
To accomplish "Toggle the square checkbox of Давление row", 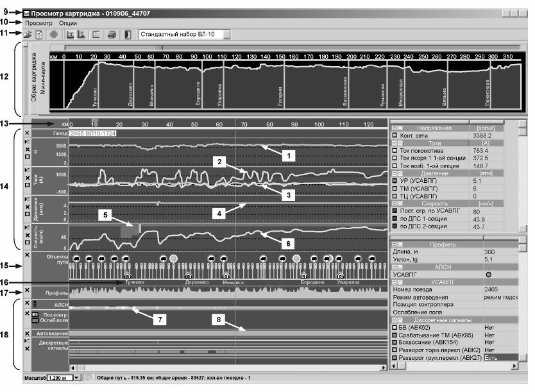I will click(28, 214).
